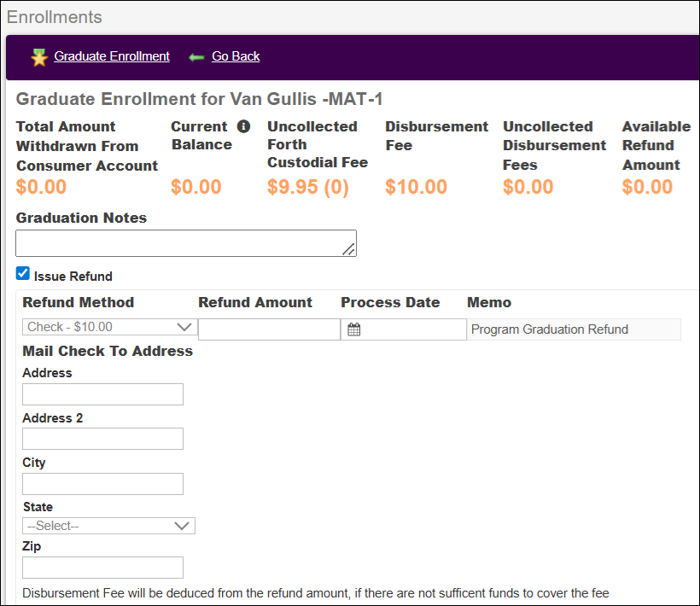Viewport: 700px width, 606px height.
Task: Click the Graduation Notes resize handle
Action: click(348, 249)
